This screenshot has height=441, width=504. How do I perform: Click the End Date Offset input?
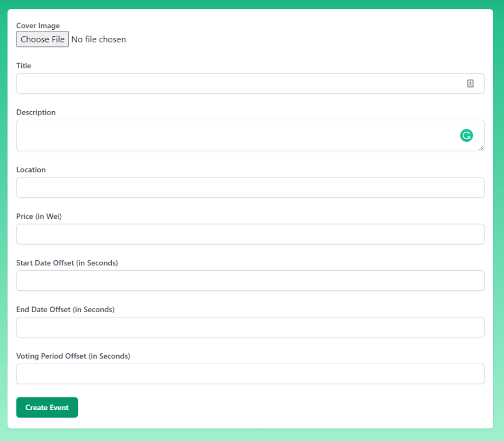[250, 327]
